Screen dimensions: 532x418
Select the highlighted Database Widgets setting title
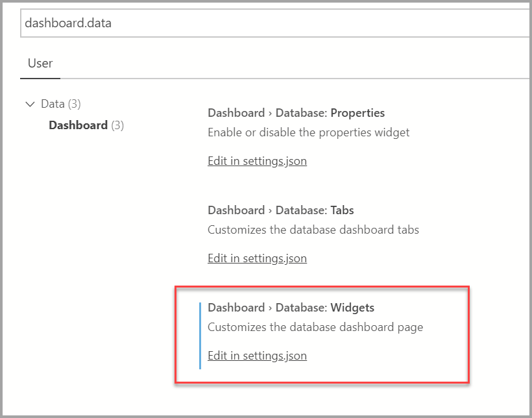[291, 307]
